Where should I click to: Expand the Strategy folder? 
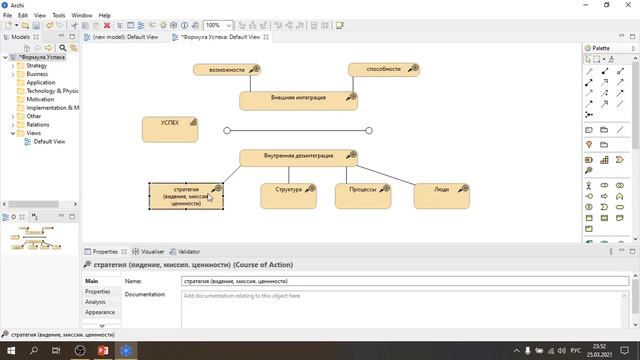tap(13, 66)
